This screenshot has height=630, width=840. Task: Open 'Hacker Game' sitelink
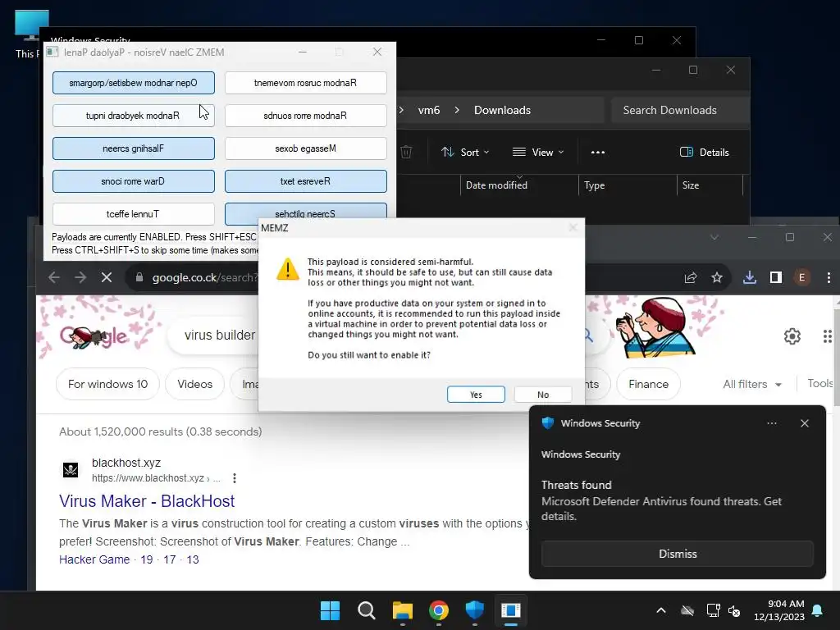click(x=94, y=559)
